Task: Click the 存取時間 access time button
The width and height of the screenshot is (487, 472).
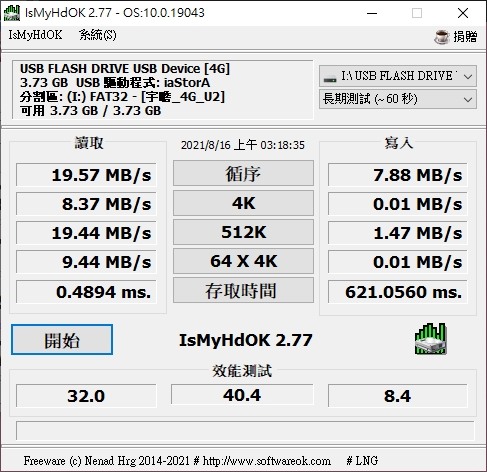Action: [x=243, y=290]
